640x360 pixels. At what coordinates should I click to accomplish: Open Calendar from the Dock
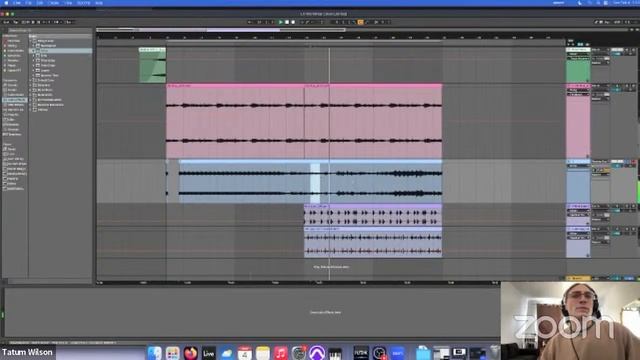coord(244,353)
